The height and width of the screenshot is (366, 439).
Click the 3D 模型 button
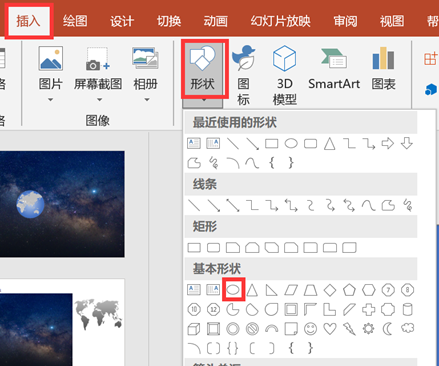(x=285, y=75)
